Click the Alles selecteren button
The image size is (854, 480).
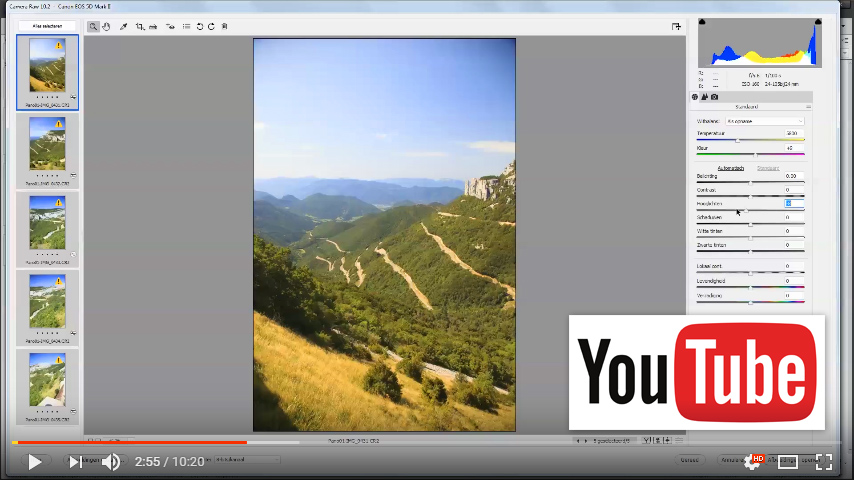(47, 26)
